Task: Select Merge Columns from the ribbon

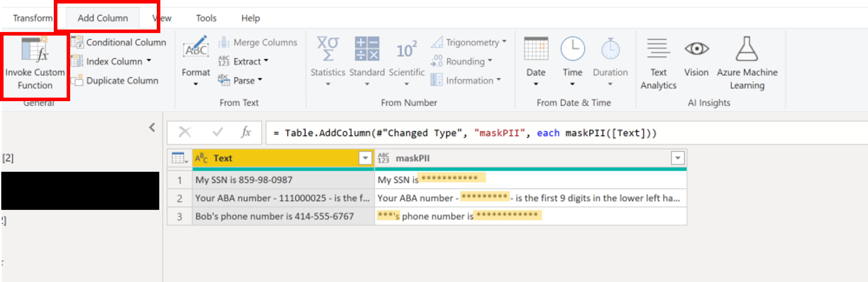Action: (x=258, y=42)
